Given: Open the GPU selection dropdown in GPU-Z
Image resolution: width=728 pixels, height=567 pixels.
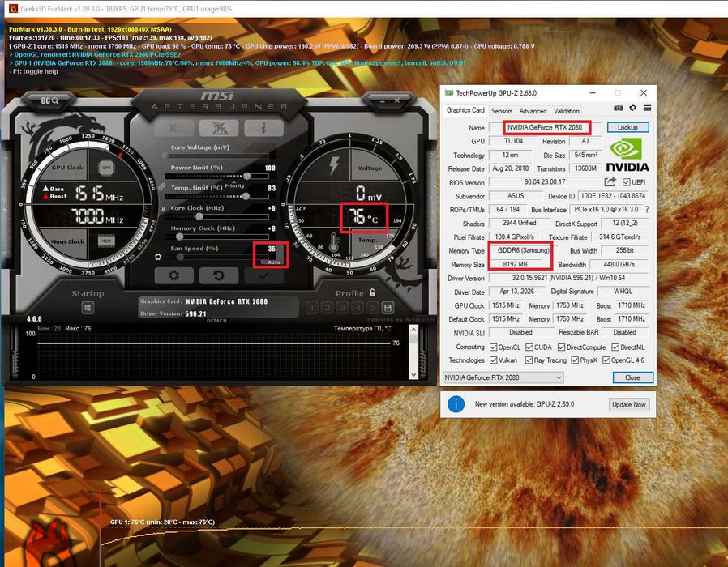Looking at the screenshot, I should pos(503,377).
